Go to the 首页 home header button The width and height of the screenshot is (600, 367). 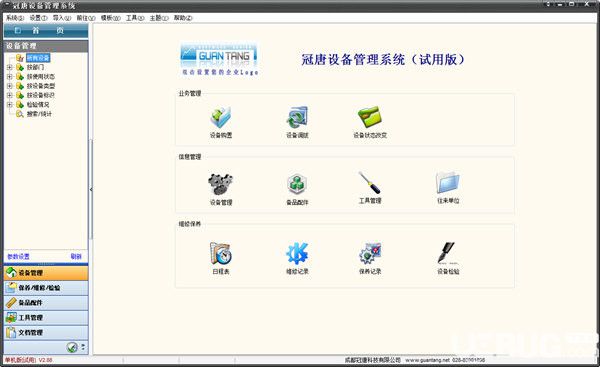[x=46, y=31]
